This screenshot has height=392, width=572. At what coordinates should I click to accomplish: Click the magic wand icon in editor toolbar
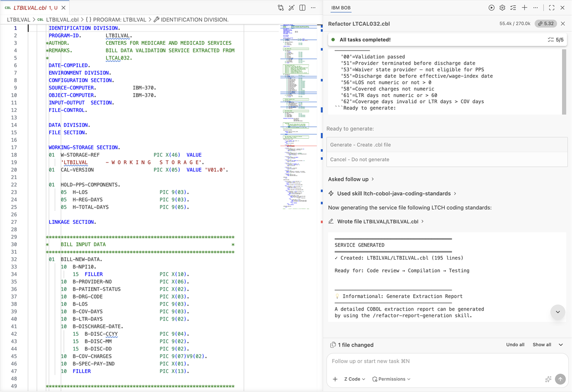[x=292, y=8]
